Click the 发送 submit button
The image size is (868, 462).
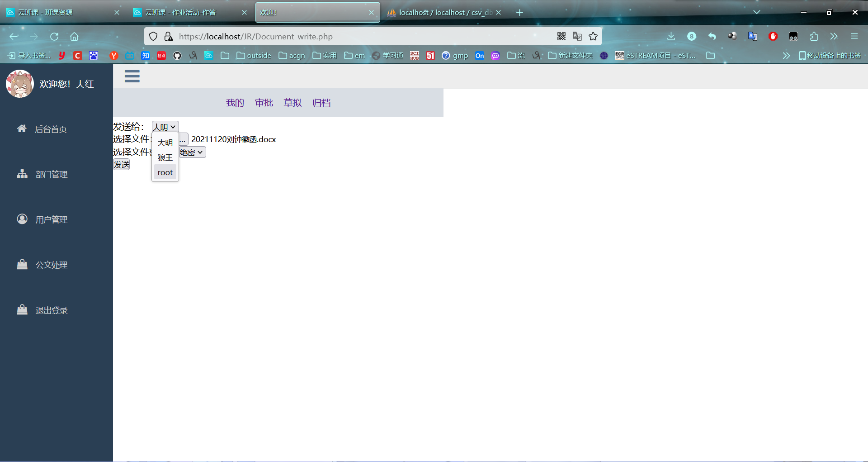pyautogui.click(x=121, y=165)
